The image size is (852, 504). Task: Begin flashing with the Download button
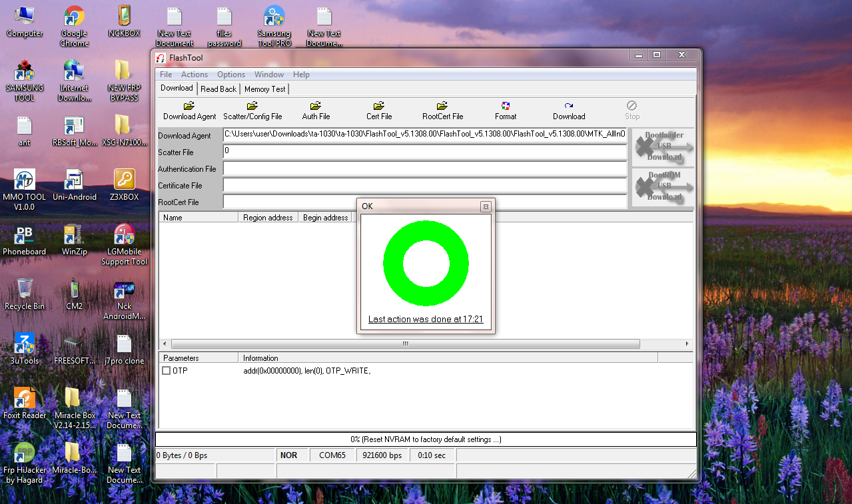pos(569,111)
